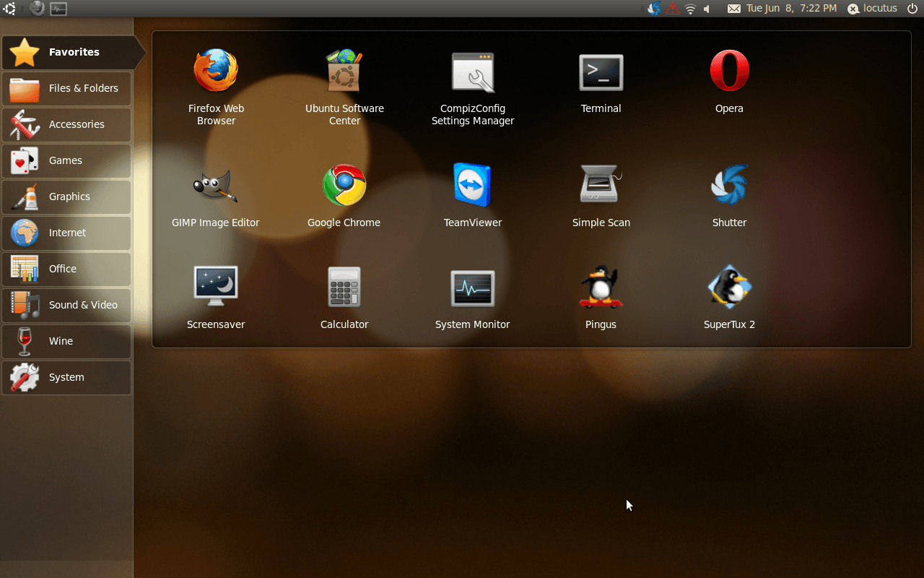Viewport: 924px width, 578px height.
Task: Open the Sound & Video category
Action: (x=66, y=305)
